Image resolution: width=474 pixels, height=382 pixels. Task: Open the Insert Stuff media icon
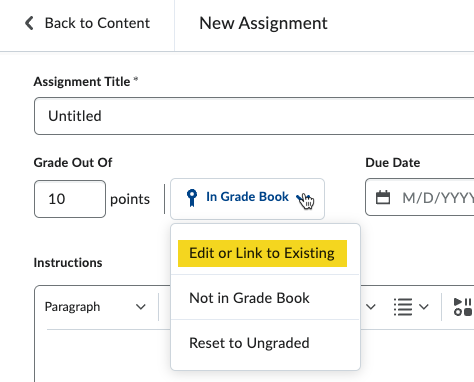[463, 307]
